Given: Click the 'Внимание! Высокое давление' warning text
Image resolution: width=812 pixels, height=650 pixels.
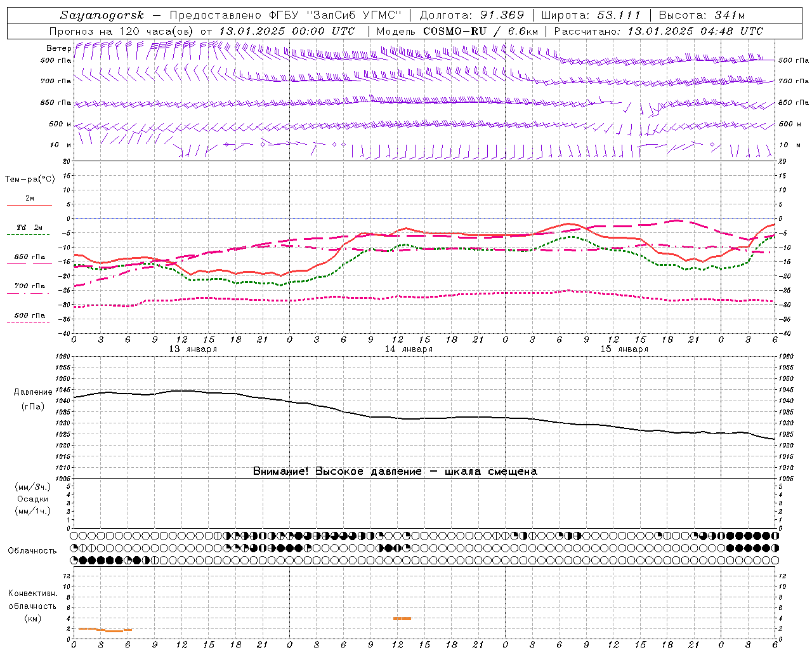Looking at the screenshot, I should tap(337, 471).
